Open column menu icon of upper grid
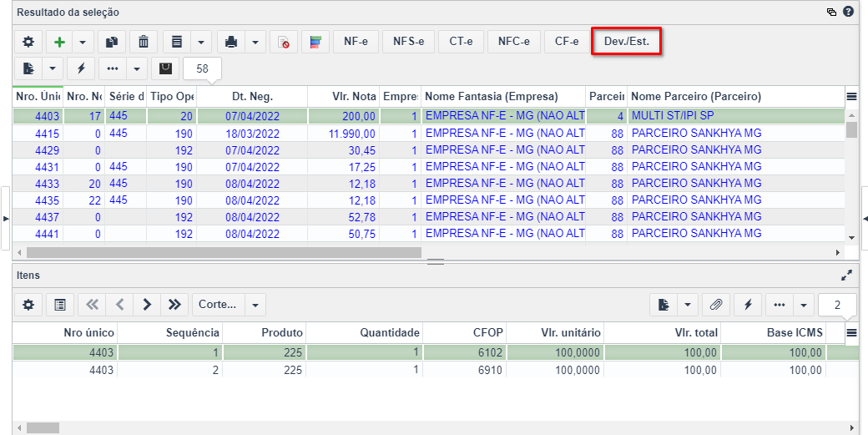This screenshot has height=435, width=868. click(x=851, y=96)
